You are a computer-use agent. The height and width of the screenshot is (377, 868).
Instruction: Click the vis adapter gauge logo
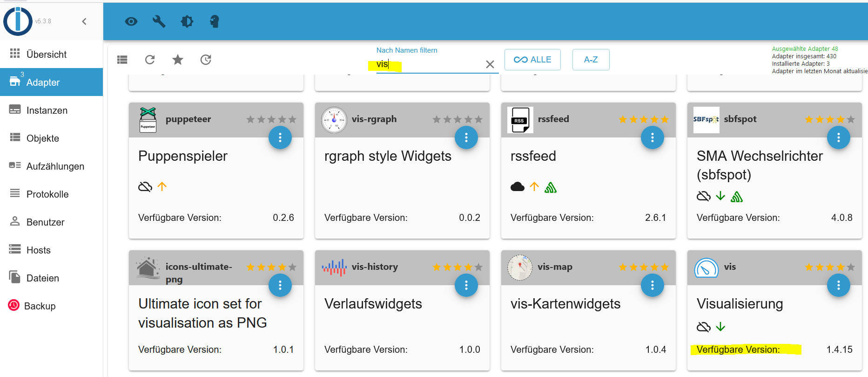click(x=707, y=268)
